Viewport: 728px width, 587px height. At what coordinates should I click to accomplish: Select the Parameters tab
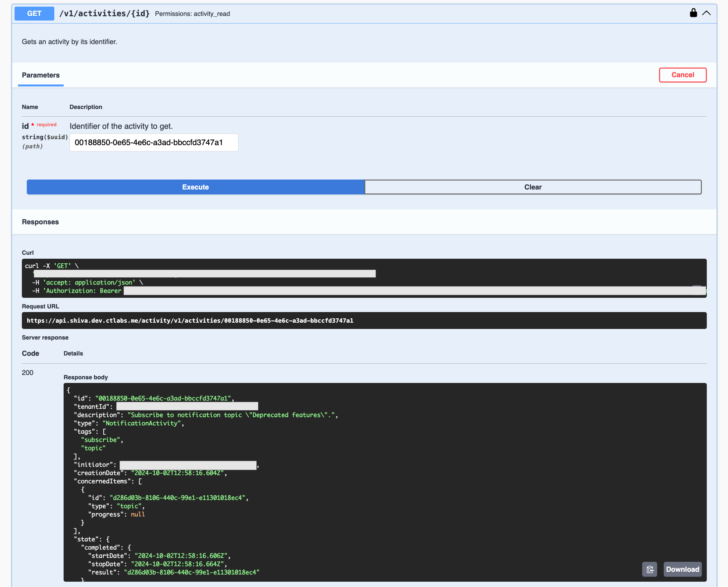(x=41, y=75)
